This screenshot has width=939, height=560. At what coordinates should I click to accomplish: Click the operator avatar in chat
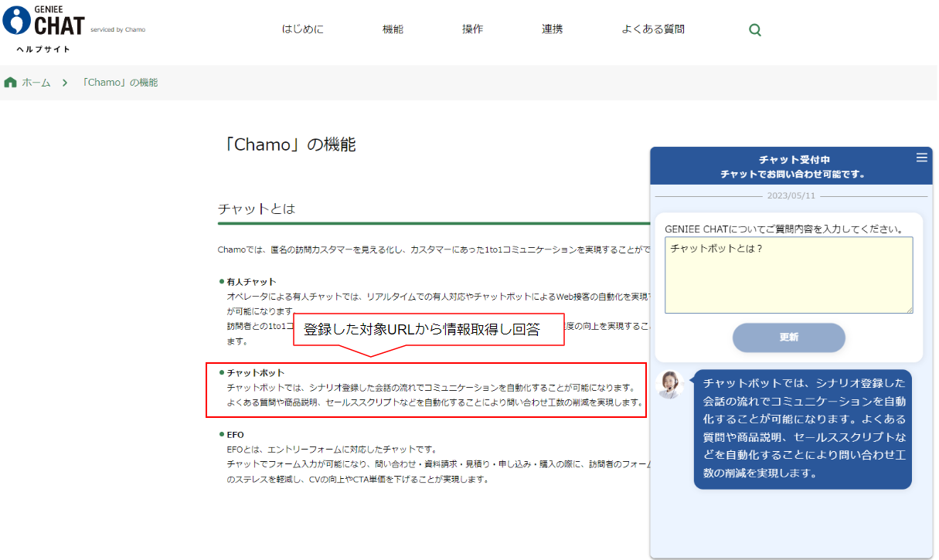pos(670,384)
